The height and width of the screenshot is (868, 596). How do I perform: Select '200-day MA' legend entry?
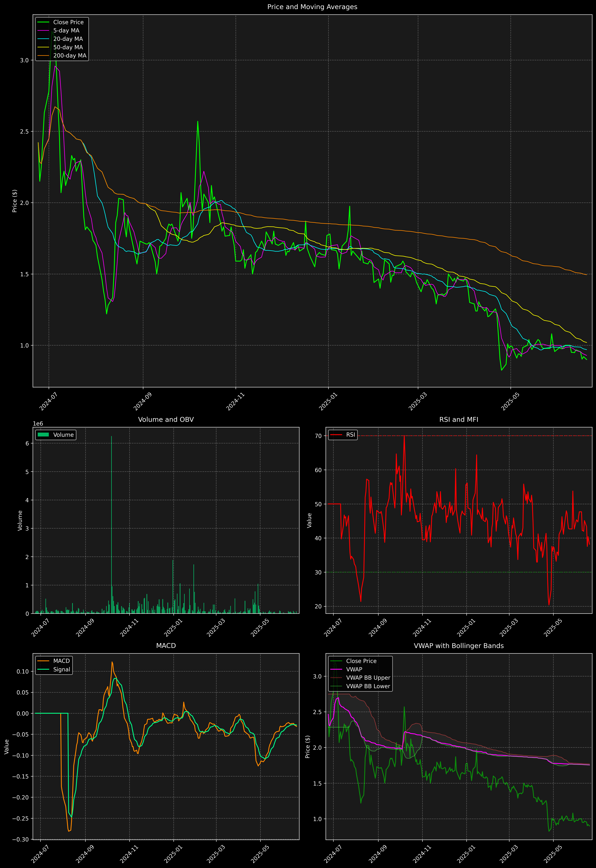click(70, 56)
